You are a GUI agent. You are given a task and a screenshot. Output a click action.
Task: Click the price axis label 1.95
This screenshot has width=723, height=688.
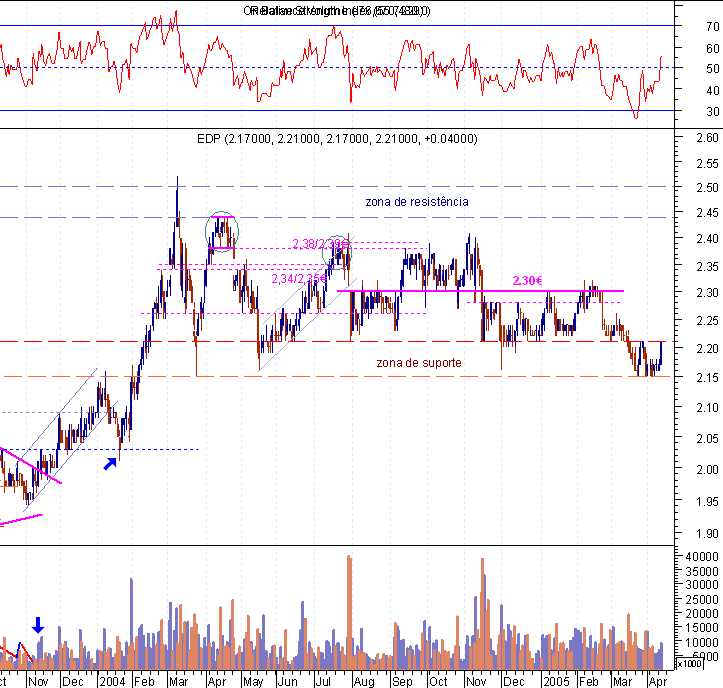coord(707,501)
